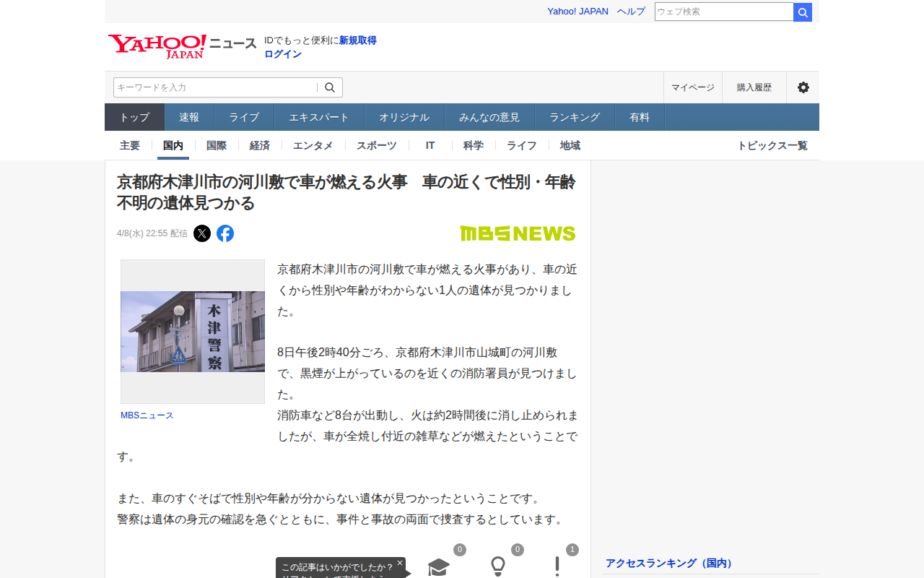Share the article on X
Image resolution: width=924 pixels, height=578 pixels.
202,233
